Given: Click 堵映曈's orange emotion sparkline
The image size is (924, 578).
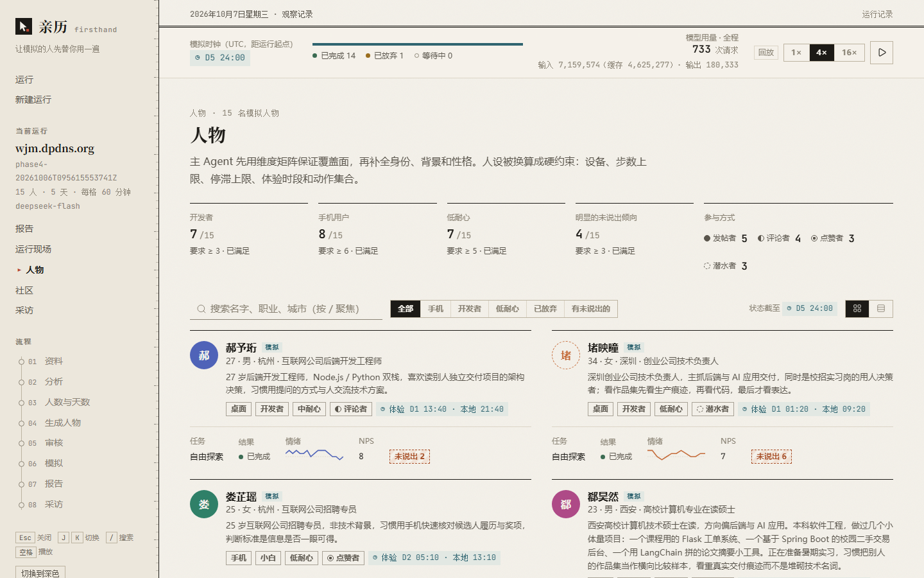Looking at the screenshot, I should (676, 455).
